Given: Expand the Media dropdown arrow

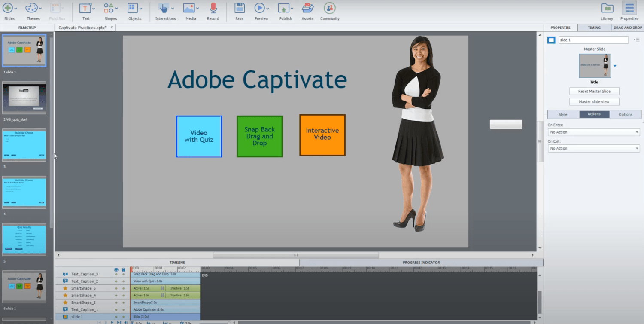Looking at the screenshot, I should point(198,9).
